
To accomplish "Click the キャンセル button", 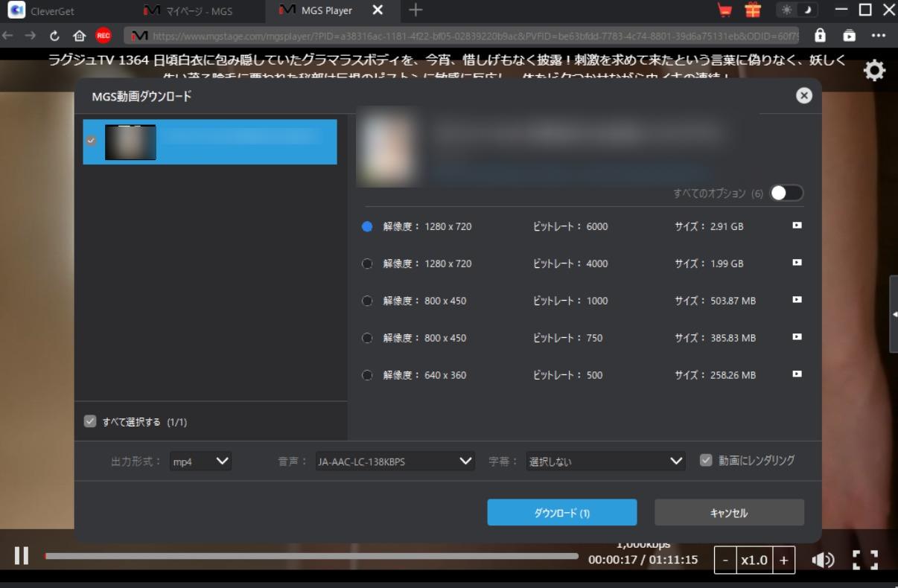I will point(729,512).
